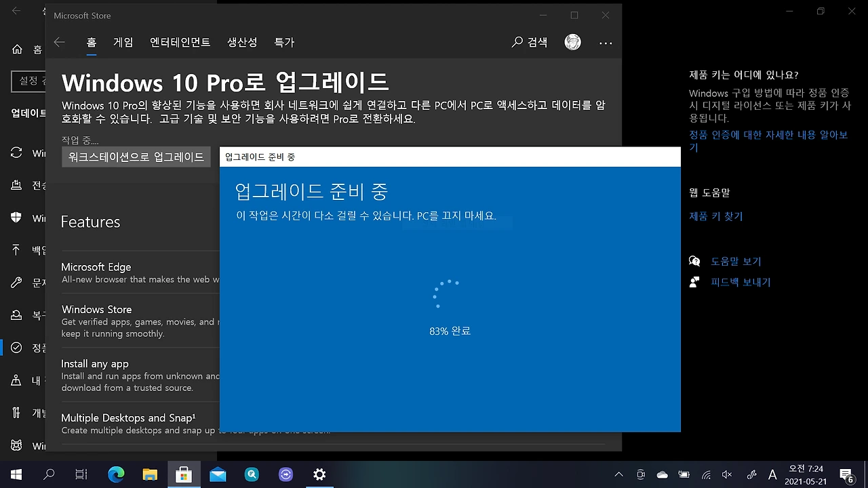Click the 도움말 보기 chat bubble icon
This screenshot has height=488, width=868.
[x=694, y=261]
